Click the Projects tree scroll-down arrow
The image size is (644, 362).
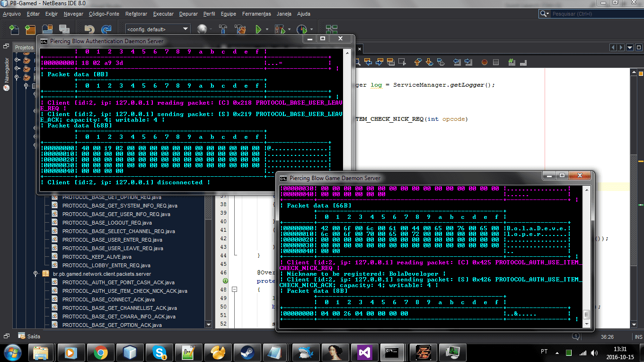click(209, 325)
